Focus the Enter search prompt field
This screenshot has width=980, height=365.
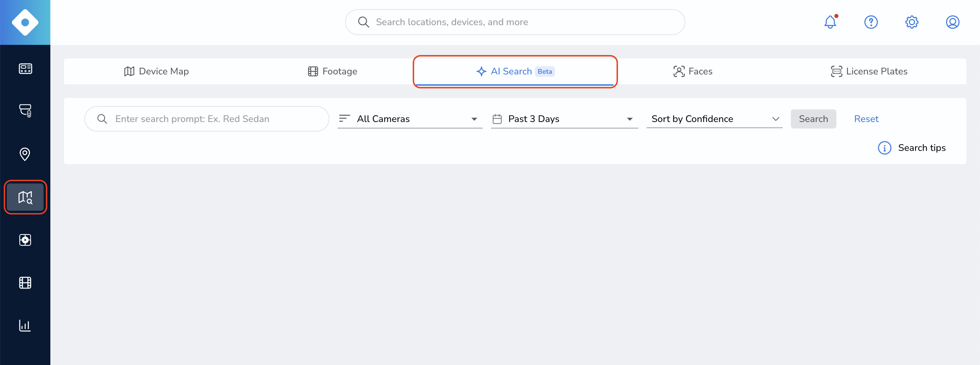coord(207,119)
